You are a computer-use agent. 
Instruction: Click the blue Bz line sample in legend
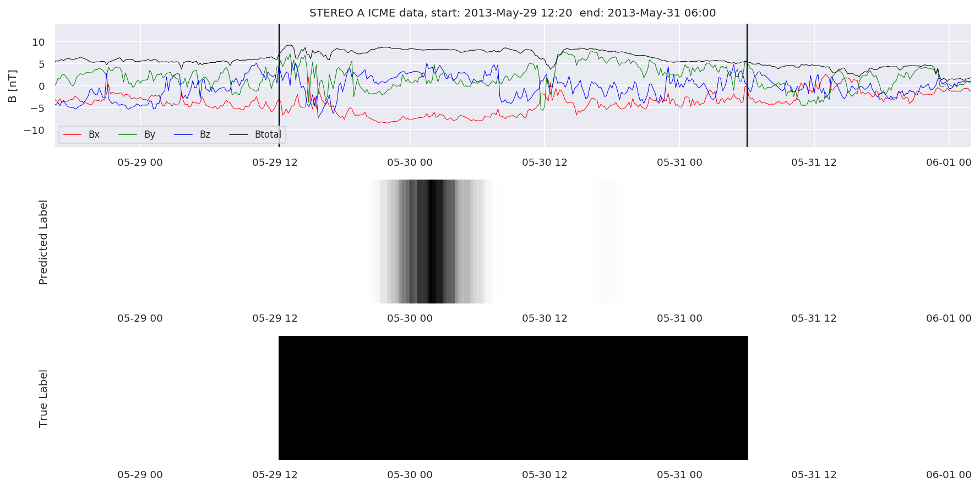(x=183, y=135)
